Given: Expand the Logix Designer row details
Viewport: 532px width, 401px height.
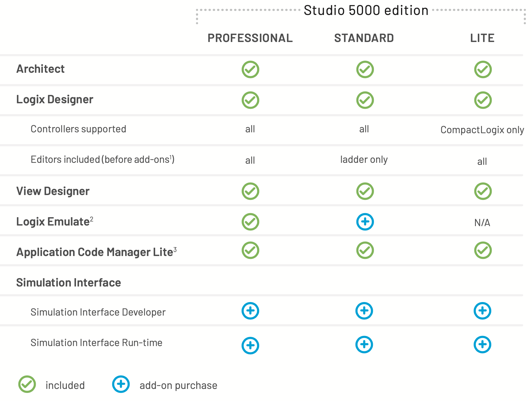Looking at the screenshot, I should (x=55, y=100).
